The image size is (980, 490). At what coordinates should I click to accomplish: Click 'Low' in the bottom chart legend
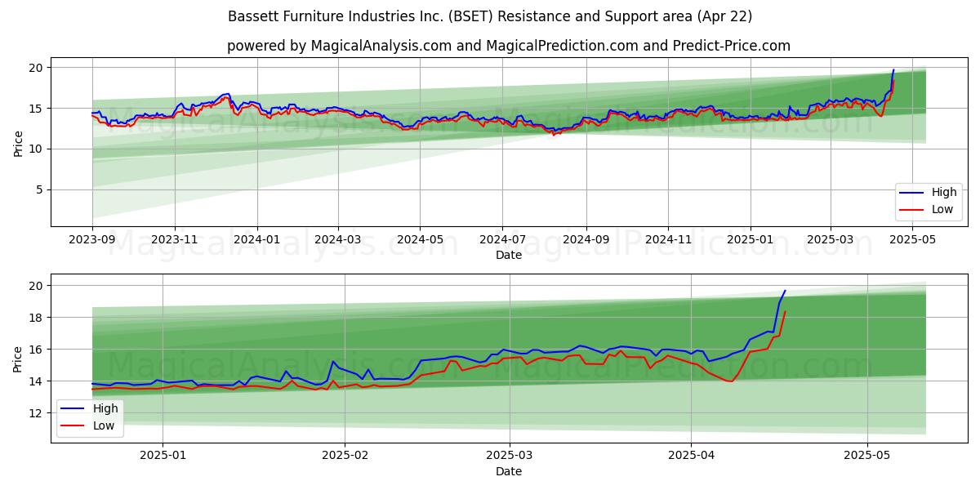point(104,425)
